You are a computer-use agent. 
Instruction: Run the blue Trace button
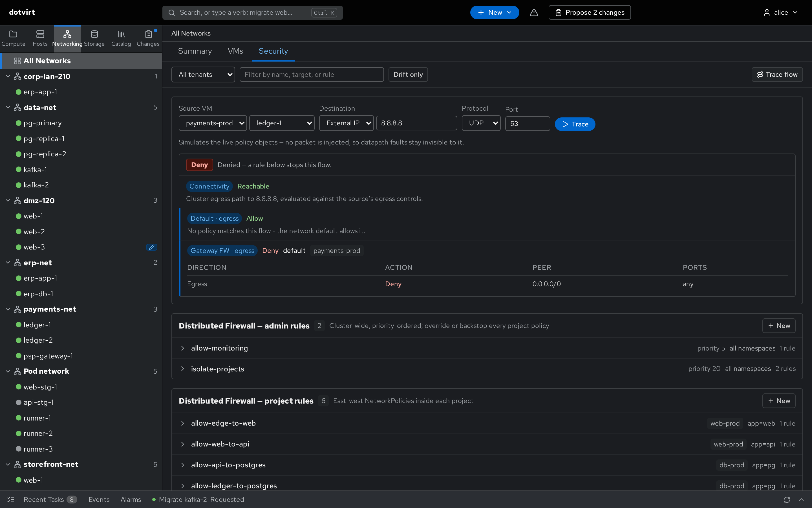pos(575,124)
